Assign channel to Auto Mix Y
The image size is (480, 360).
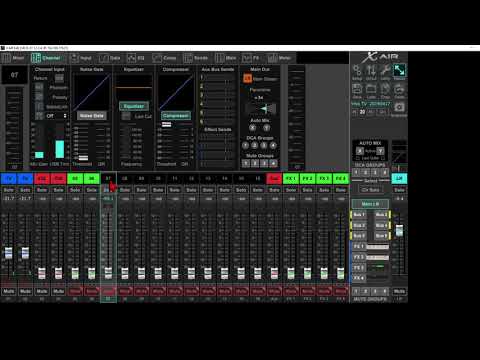[x=267, y=128]
